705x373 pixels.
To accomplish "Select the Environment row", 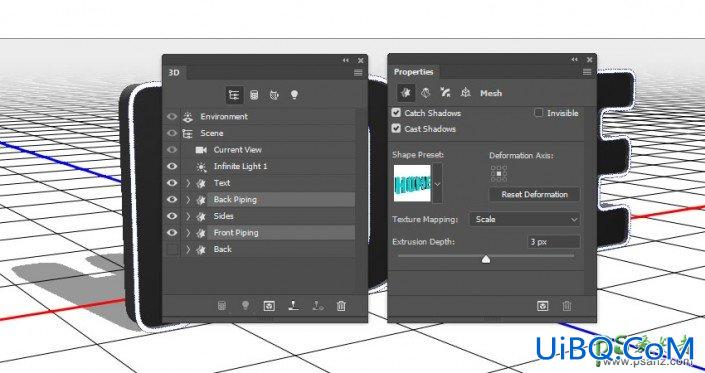I will pyautogui.click(x=268, y=116).
